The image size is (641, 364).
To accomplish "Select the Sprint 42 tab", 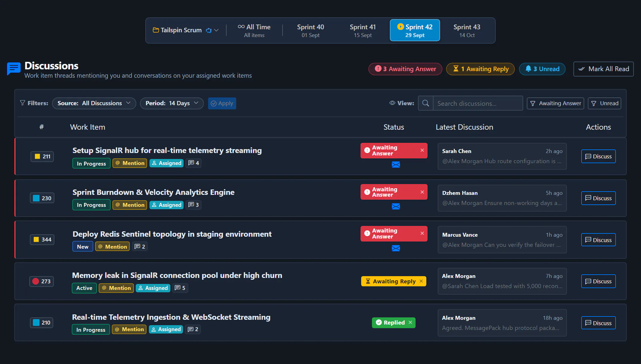I will [x=415, y=30].
